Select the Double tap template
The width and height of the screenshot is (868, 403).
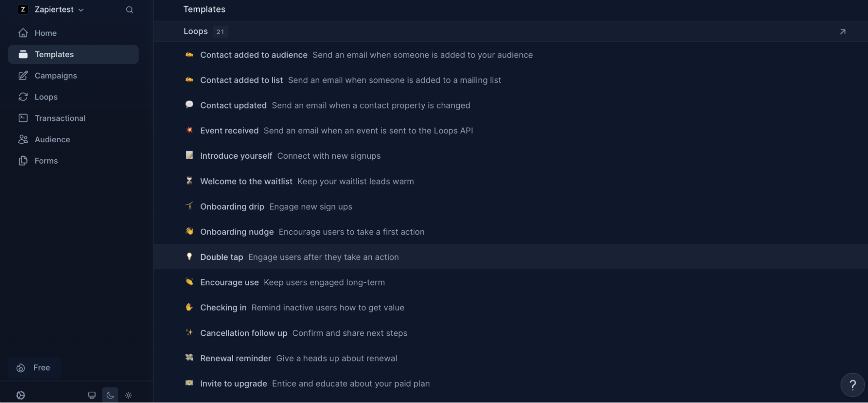click(221, 257)
